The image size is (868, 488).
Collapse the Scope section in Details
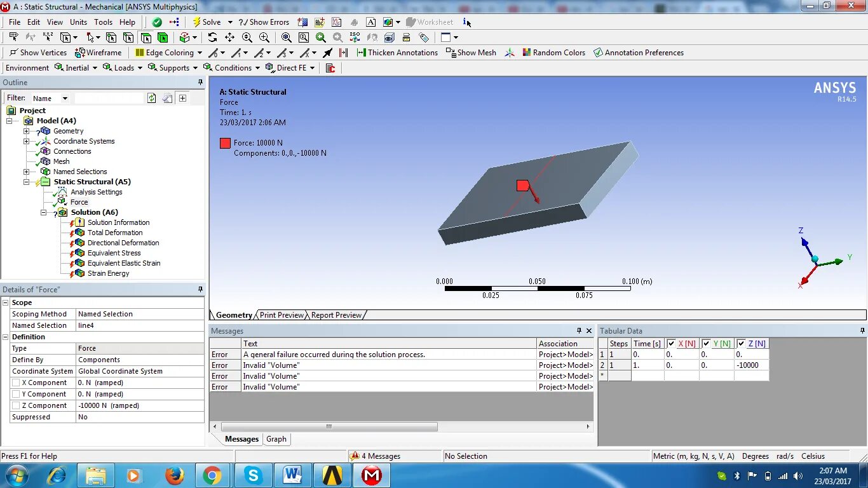click(x=6, y=302)
